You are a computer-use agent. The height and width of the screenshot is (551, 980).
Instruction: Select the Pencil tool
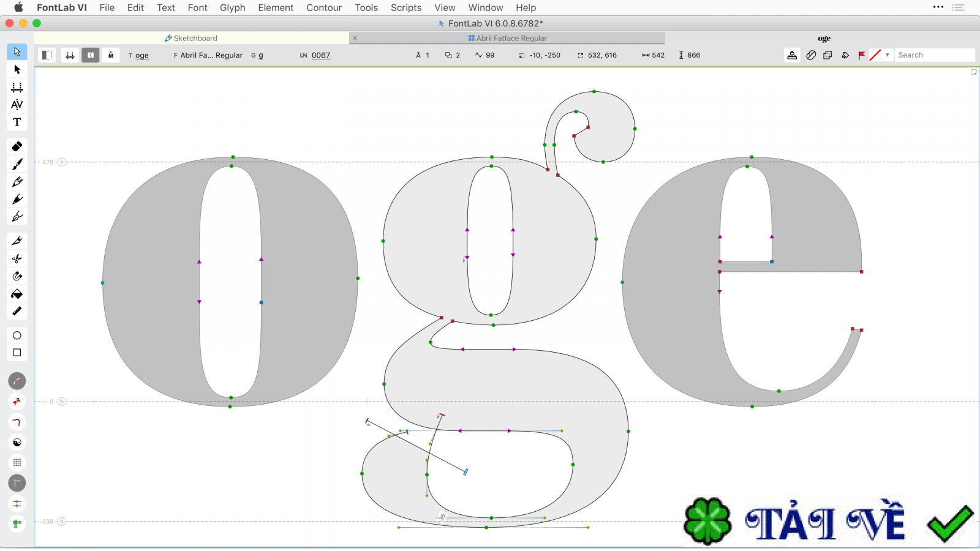17,181
